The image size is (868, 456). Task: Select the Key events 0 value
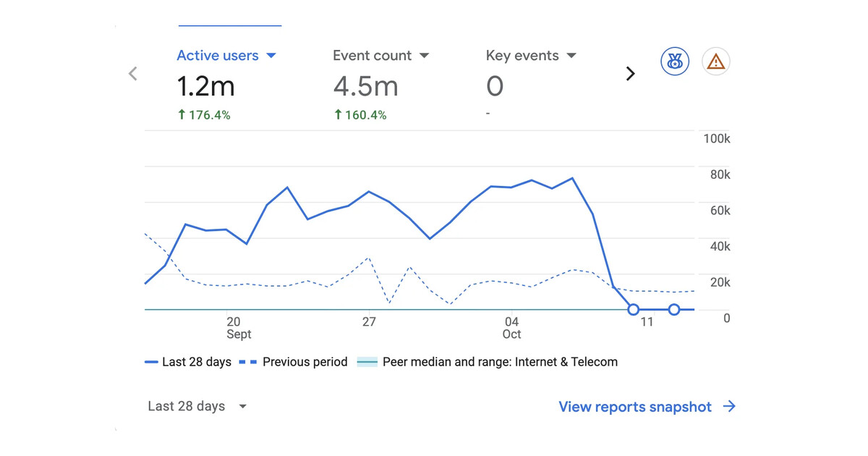pos(495,87)
